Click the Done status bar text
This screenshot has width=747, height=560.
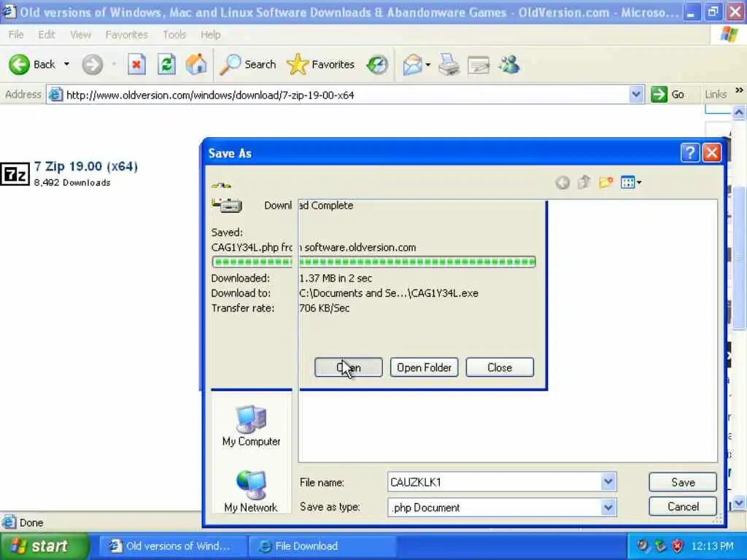[31, 523]
